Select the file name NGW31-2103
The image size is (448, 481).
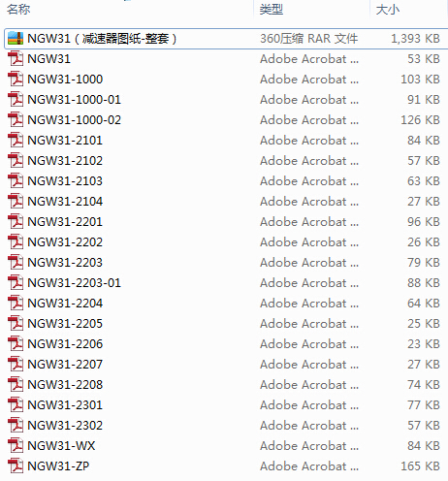pos(65,180)
